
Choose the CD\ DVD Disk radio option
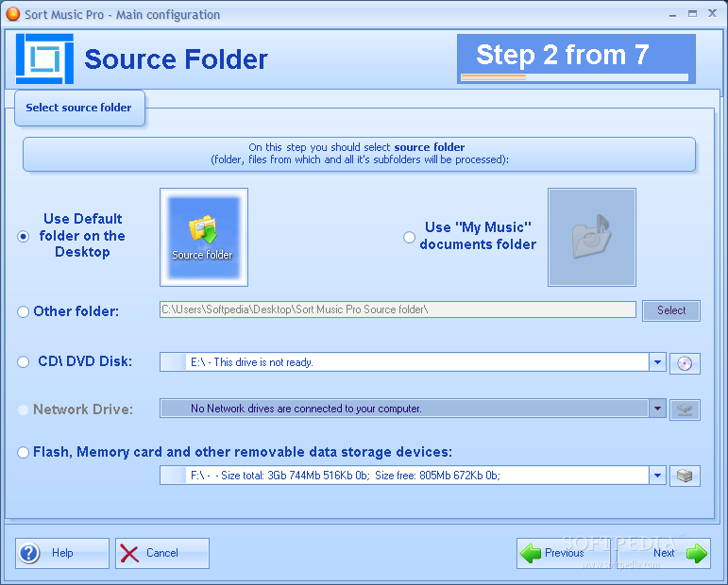click(24, 362)
